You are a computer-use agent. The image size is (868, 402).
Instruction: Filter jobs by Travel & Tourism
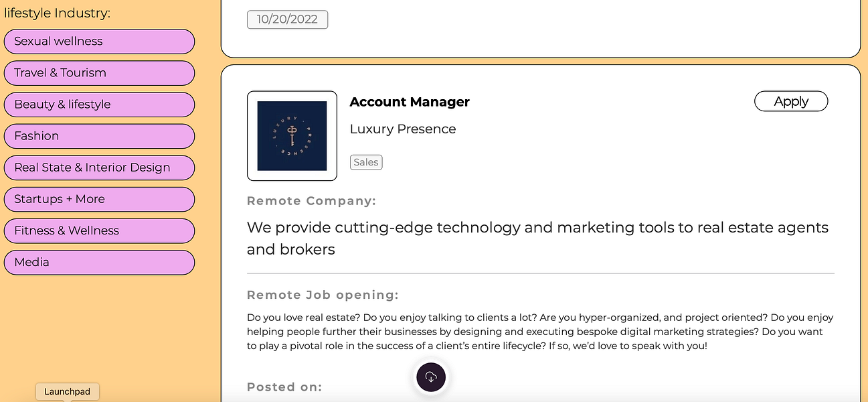coord(99,73)
